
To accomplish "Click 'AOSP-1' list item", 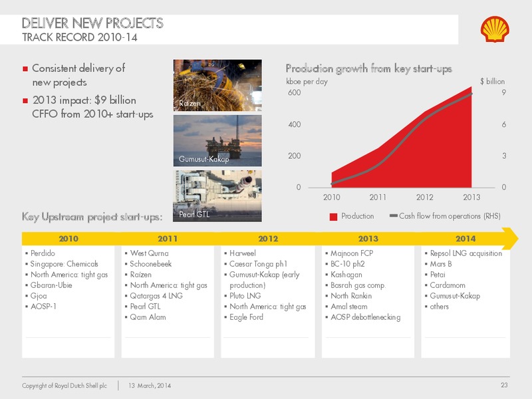I will point(43,307).
